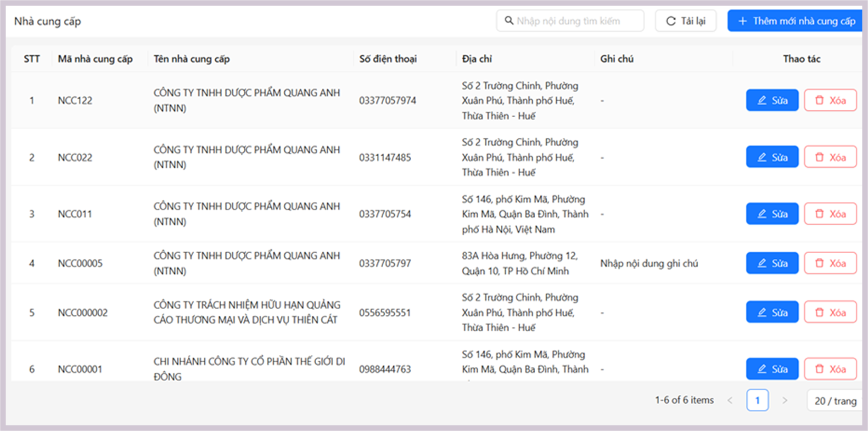Click phone number 0988444763
This screenshot has width=868, height=431.
385,369
